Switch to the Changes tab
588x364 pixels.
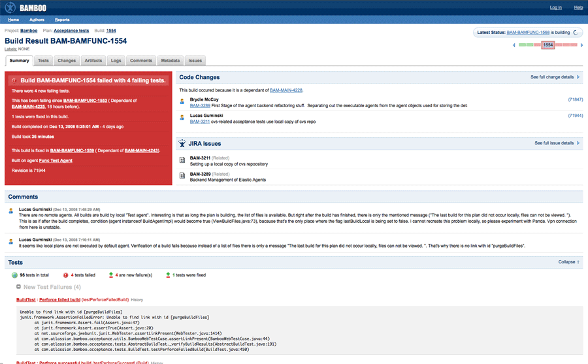pos(67,60)
